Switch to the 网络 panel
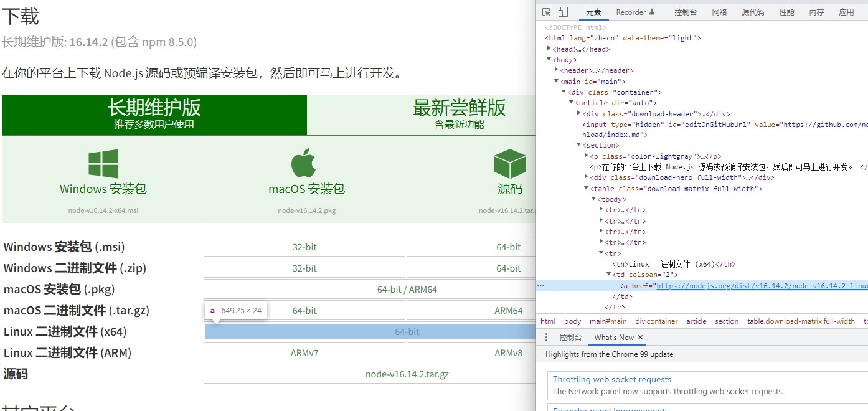The height and width of the screenshot is (411, 868). (719, 11)
